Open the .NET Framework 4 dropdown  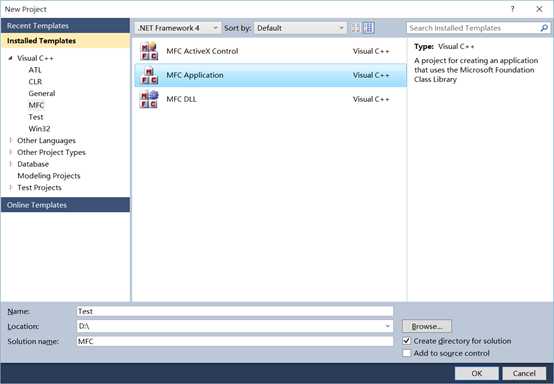pyautogui.click(x=177, y=28)
